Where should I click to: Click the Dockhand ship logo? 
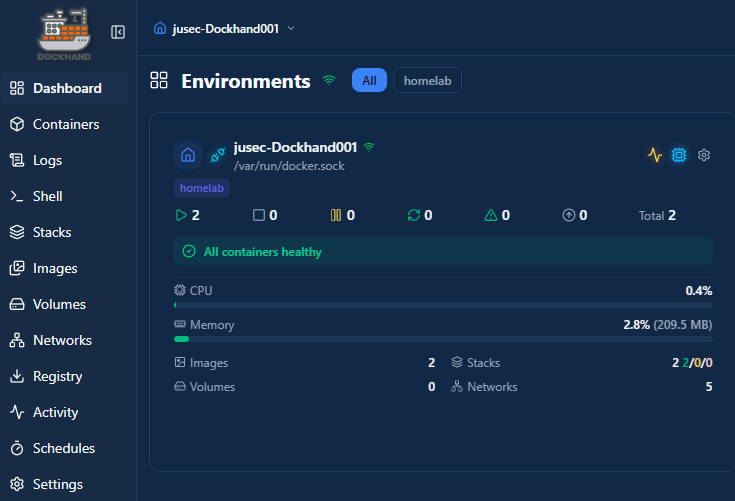[x=63, y=33]
